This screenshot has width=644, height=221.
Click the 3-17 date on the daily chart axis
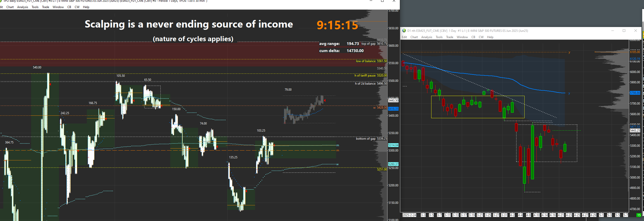pyautogui.click(x=464, y=215)
